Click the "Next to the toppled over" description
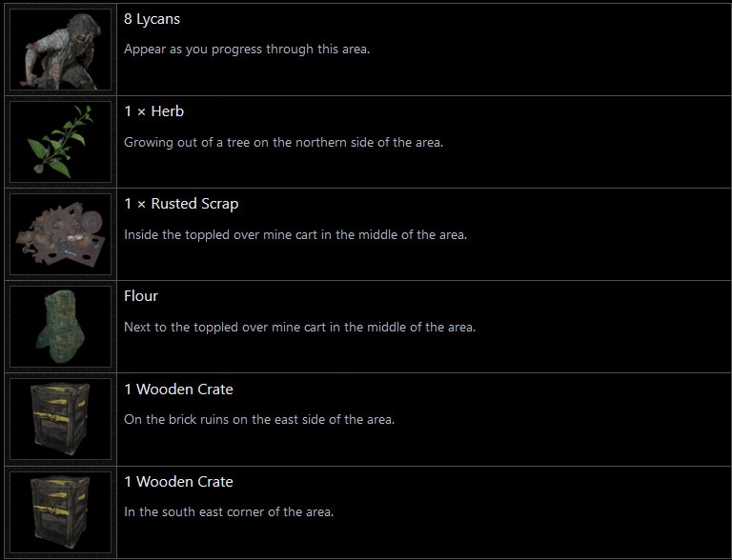Screen dimensions: 732x560 tap(299, 327)
